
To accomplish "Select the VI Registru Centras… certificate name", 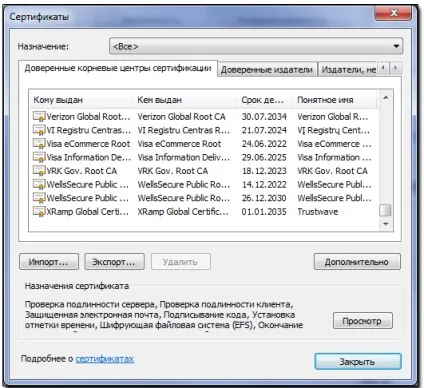I will [x=89, y=130].
